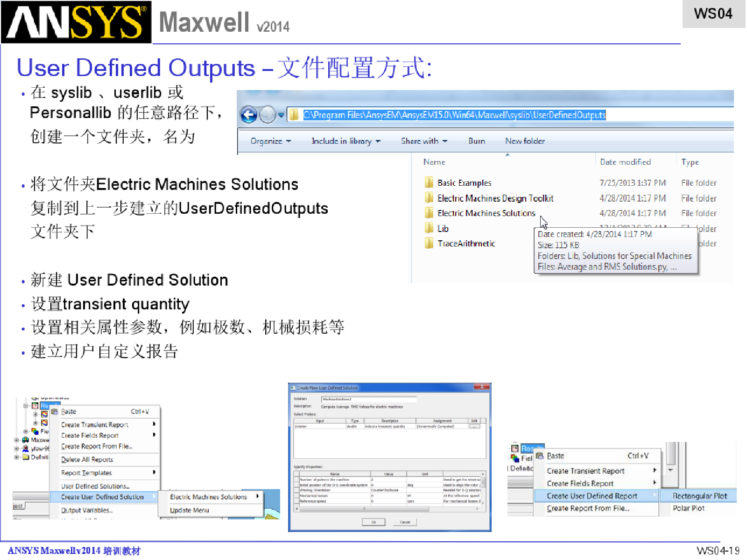Screen dimensions: 747x560
Task: Click the Burn toolbar button
Action: tap(477, 141)
